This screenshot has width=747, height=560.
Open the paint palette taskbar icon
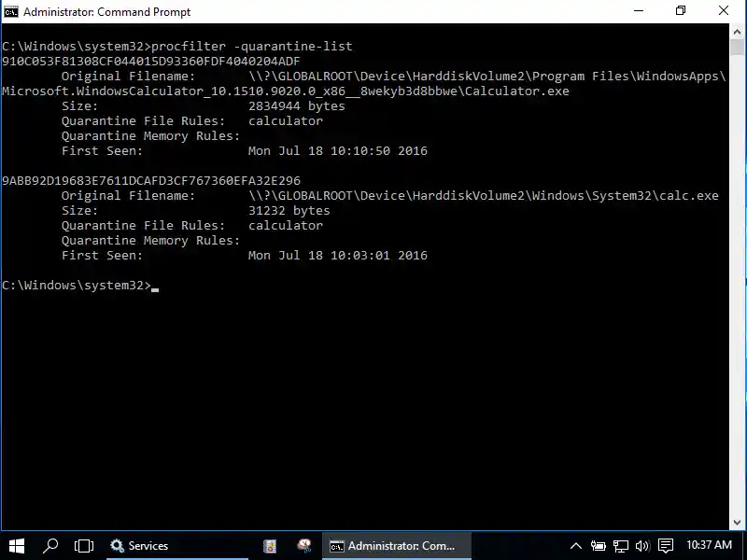tap(304, 546)
